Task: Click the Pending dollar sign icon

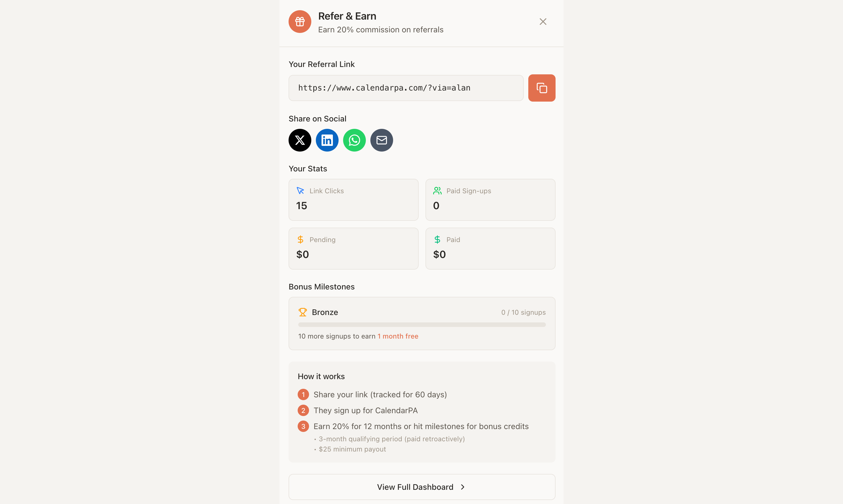Action: point(300,240)
